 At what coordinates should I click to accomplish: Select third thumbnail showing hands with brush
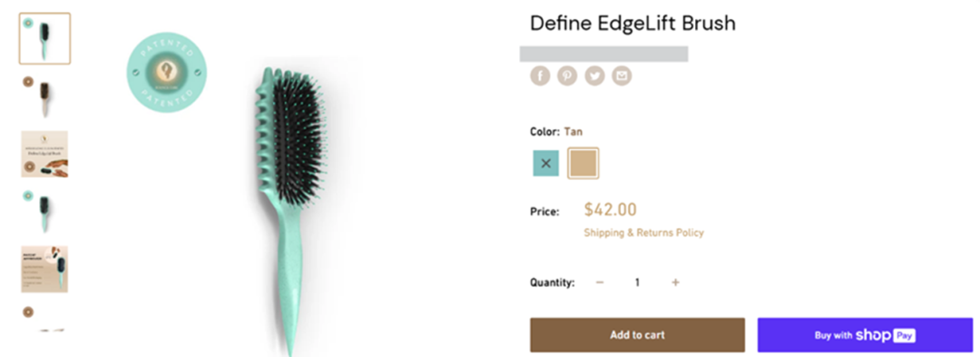point(44,154)
